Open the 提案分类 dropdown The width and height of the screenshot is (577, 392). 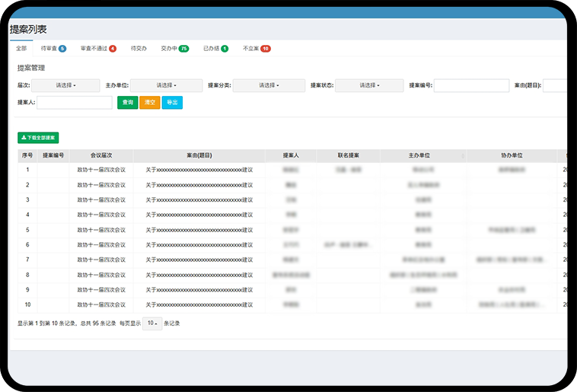pos(269,85)
